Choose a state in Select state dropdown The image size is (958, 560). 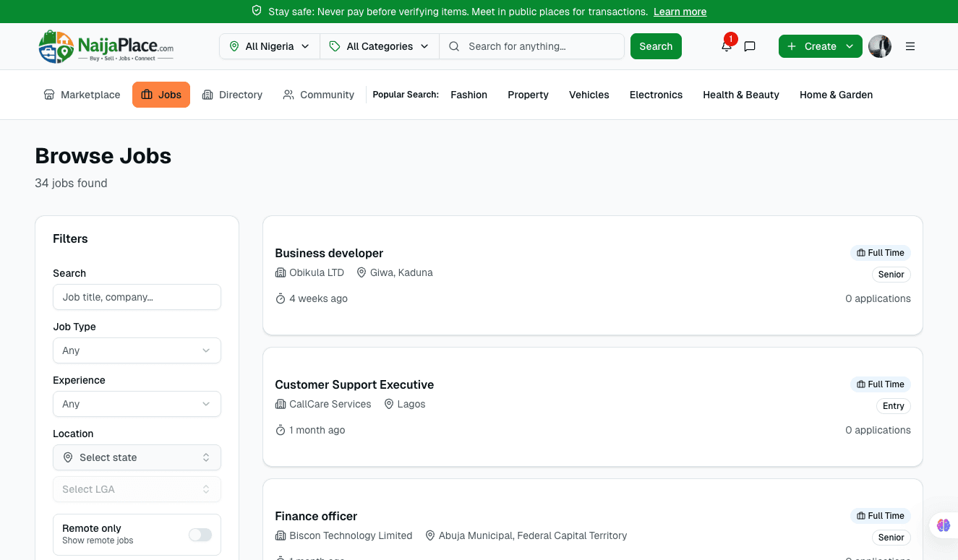pos(137,457)
